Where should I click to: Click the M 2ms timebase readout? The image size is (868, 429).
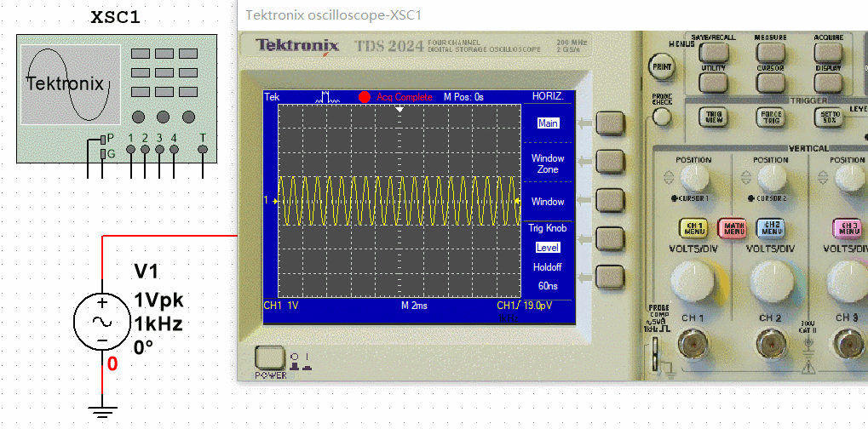click(x=414, y=306)
